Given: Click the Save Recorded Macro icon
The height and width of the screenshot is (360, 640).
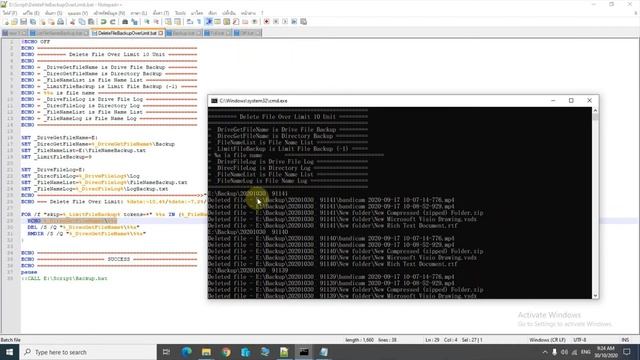Looking at the screenshot, I should pos(304,22).
